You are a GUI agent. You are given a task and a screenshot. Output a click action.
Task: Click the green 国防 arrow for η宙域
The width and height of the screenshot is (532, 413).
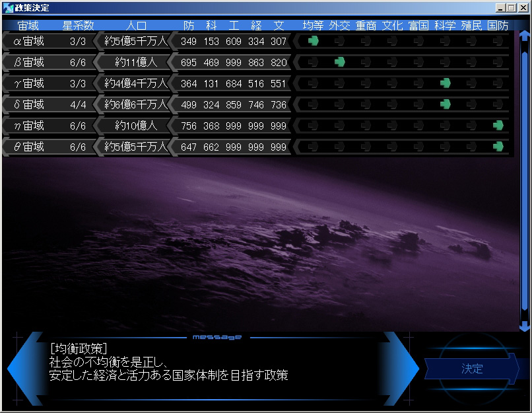click(x=498, y=126)
